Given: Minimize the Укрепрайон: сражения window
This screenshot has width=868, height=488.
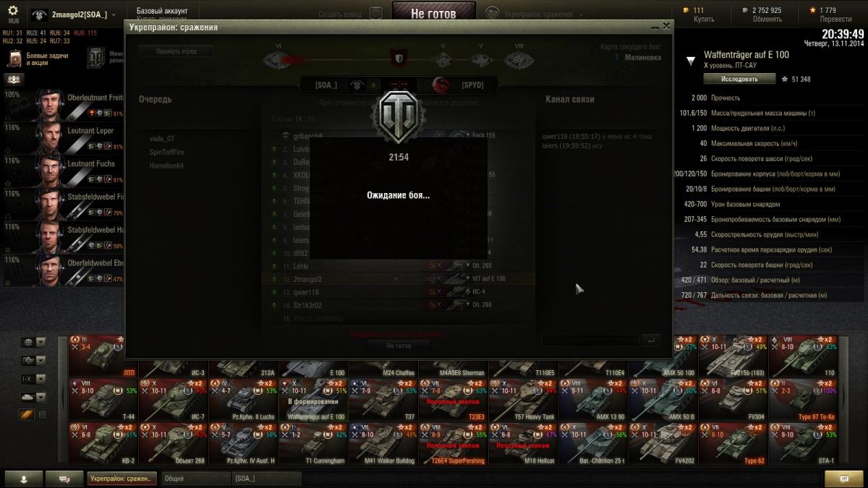Looking at the screenshot, I should (655, 26).
